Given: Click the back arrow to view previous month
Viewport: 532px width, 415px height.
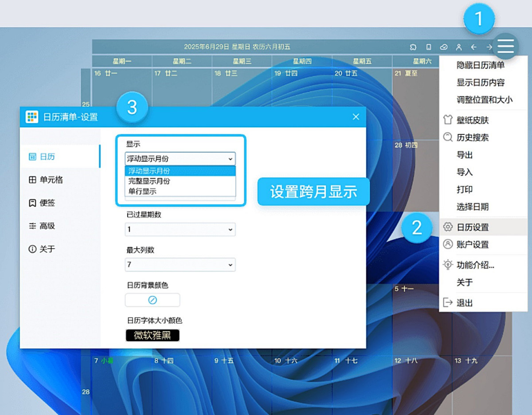Looking at the screenshot, I should pyautogui.click(x=473, y=47).
